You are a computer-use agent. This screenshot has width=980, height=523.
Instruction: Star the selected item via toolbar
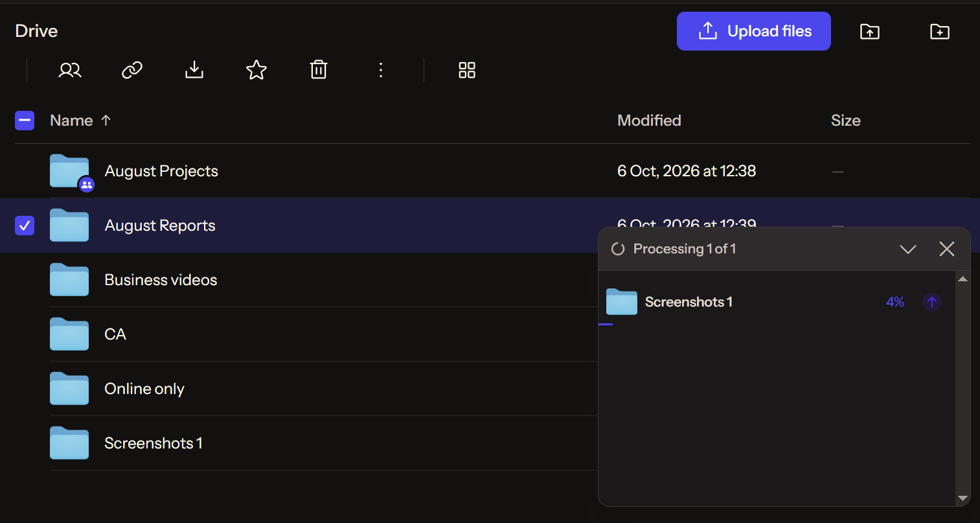click(256, 70)
